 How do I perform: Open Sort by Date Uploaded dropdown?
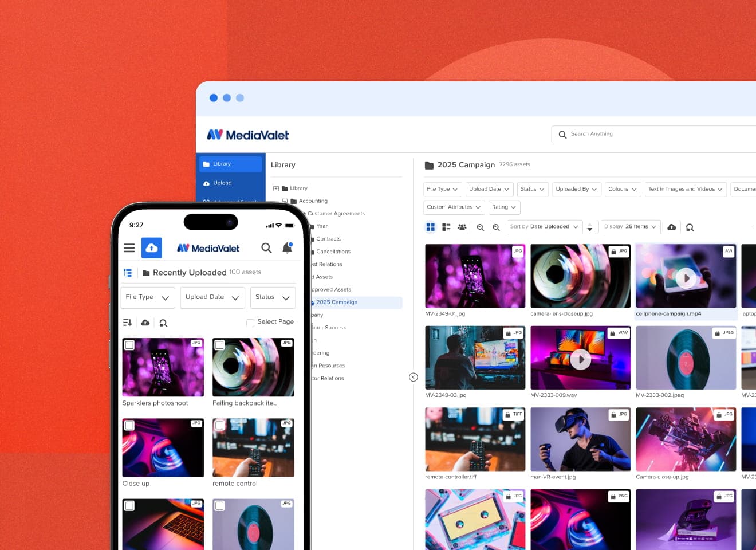pyautogui.click(x=544, y=227)
